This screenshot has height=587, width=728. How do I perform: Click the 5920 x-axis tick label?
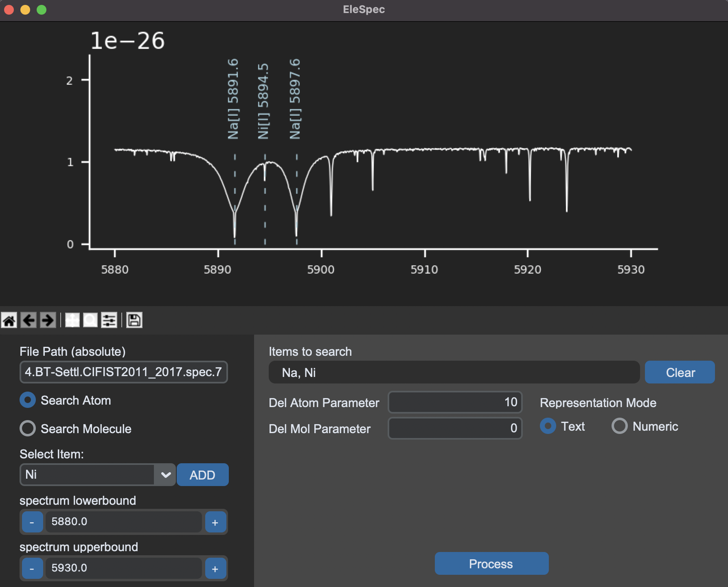[528, 269]
